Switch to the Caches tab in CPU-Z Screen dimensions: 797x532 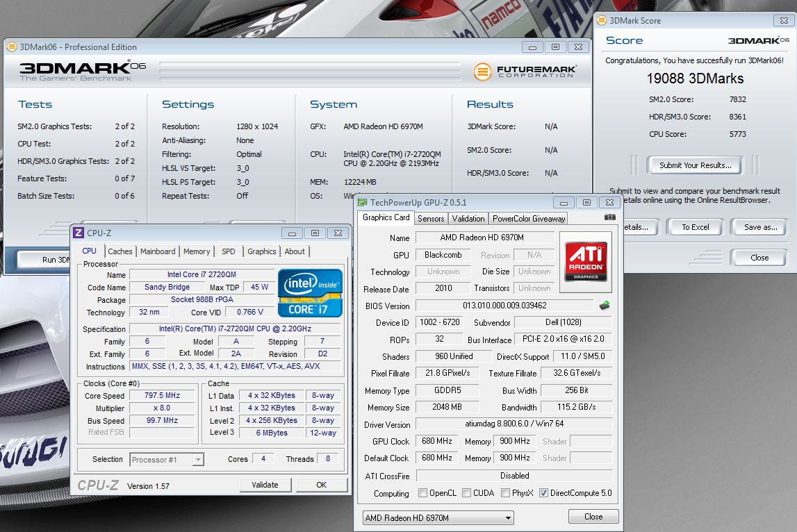pos(120,251)
